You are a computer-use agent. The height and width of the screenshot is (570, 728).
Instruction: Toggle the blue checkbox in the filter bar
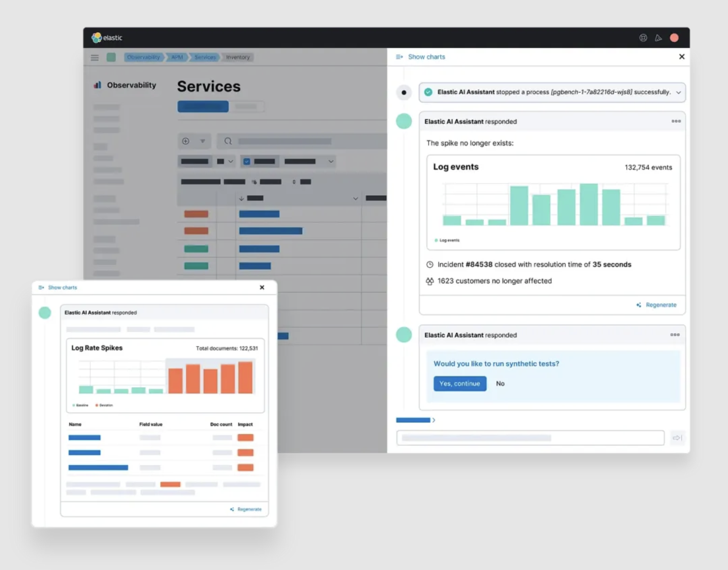point(247,161)
